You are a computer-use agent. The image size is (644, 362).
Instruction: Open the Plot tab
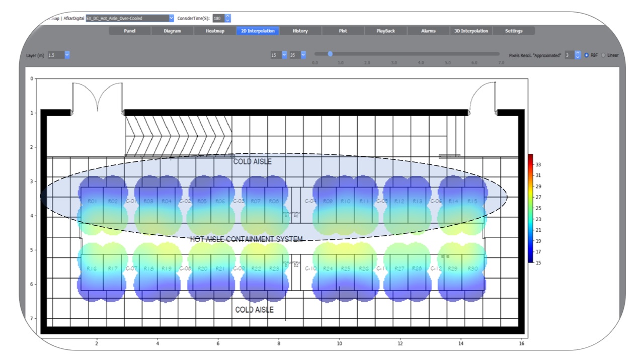click(x=343, y=31)
